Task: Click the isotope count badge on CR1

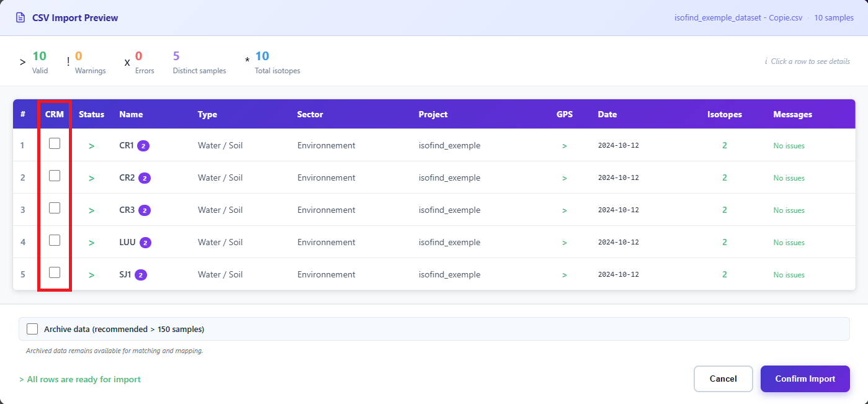Action: click(x=144, y=145)
